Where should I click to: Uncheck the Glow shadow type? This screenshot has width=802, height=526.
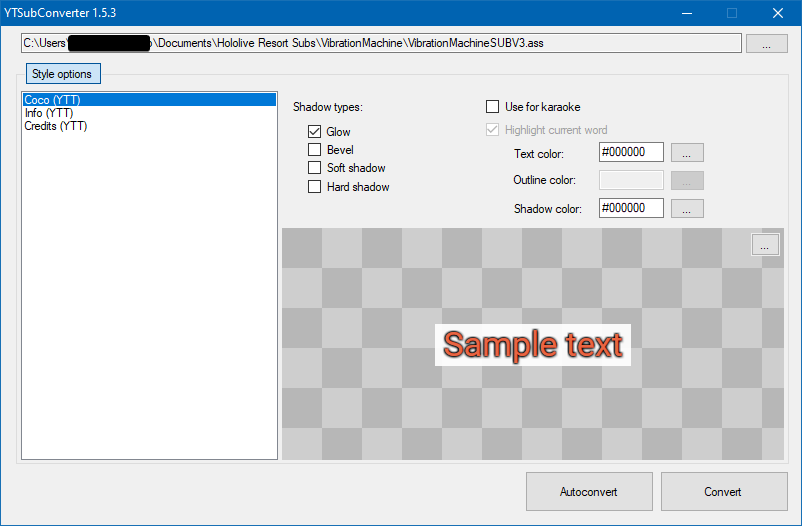point(314,132)
